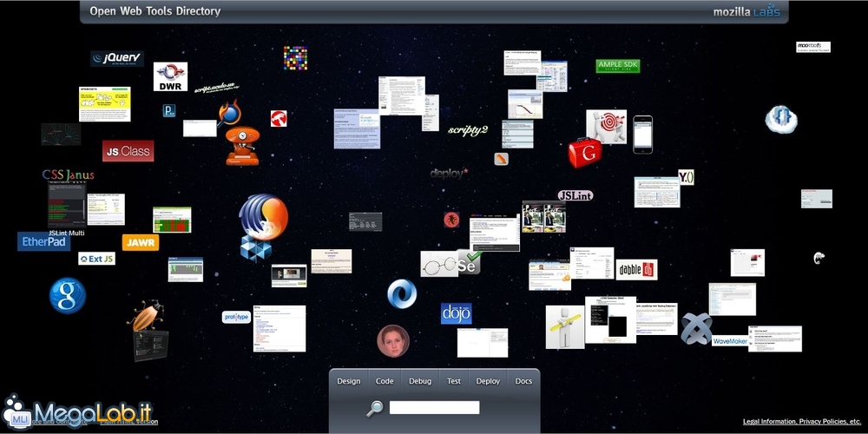
Task: Select the orange JAWR logo
Action: 141,242
